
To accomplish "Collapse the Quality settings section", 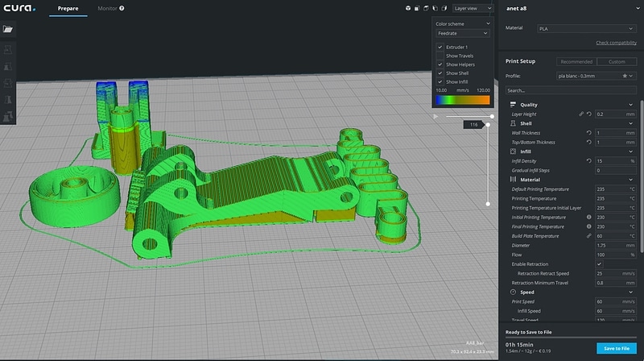I will point(631,105).
